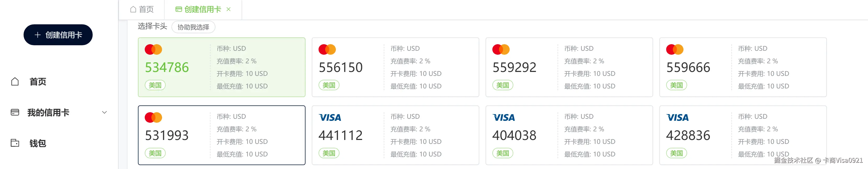
Task: Select the 创建信用卡 tab
Action: [x=198, y=9]
